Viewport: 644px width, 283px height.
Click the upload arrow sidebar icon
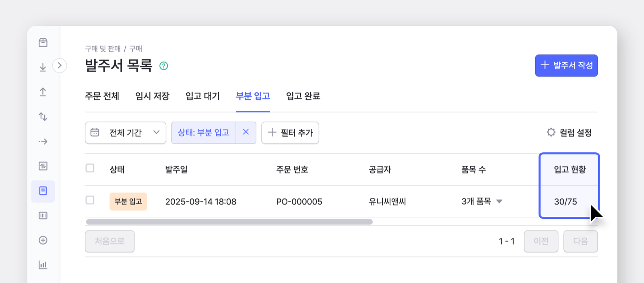point(43,92)
